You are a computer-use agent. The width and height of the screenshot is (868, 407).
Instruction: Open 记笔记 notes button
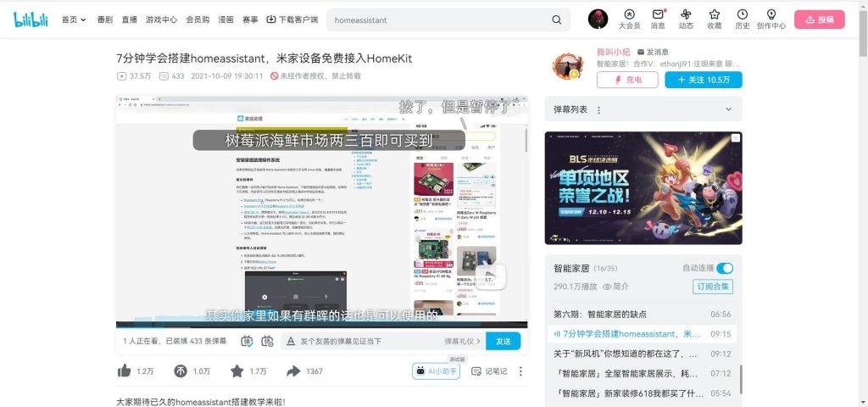click(x=489, y=371)
